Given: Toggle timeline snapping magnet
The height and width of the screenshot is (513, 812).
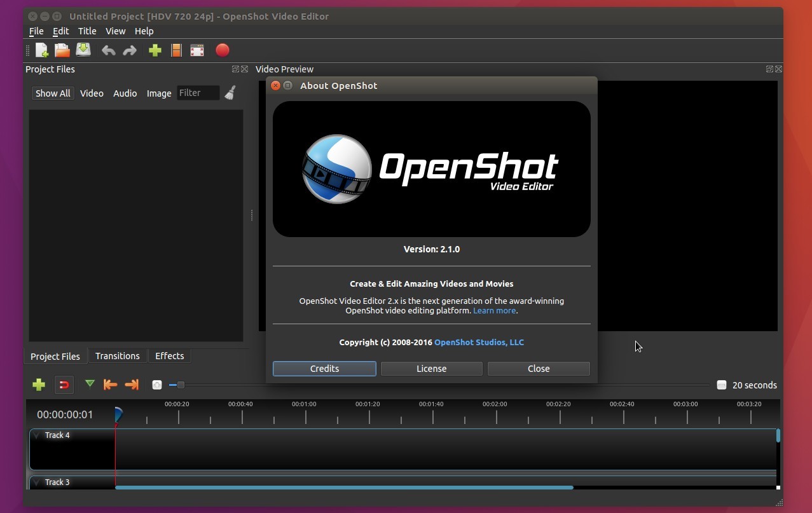Looking at the screenshot, I should [x=64, y=385].
